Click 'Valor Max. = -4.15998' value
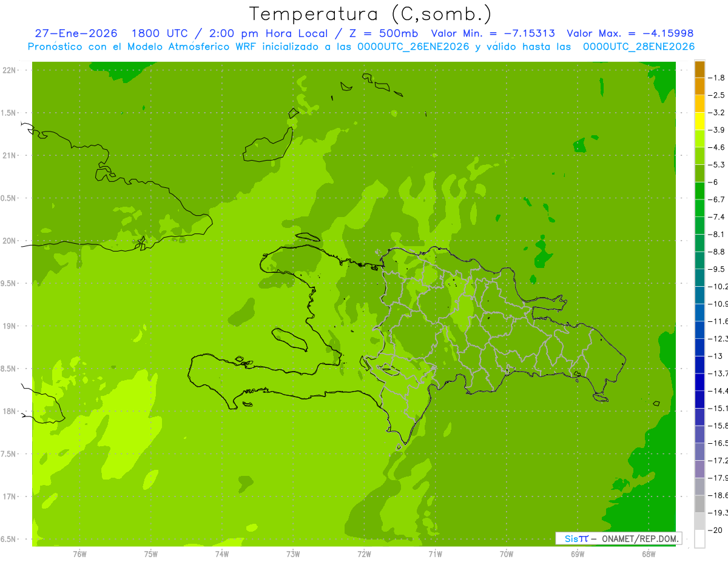 point(630,33)
